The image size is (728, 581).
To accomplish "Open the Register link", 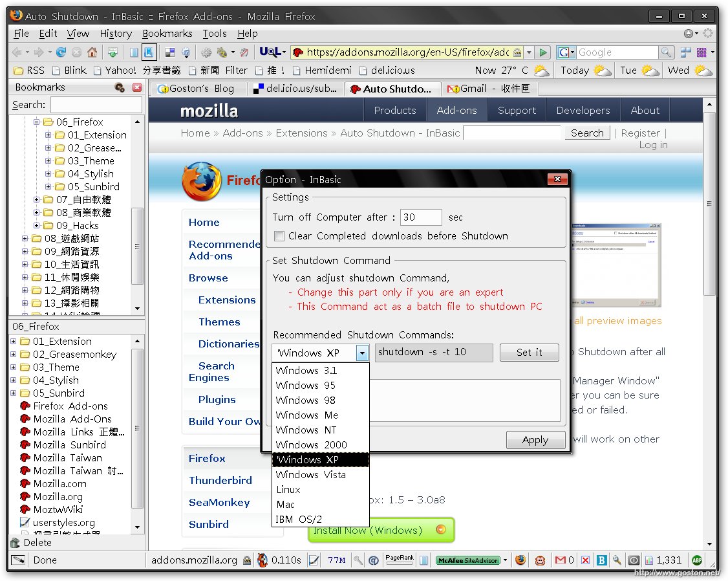I will coord(640,133).
